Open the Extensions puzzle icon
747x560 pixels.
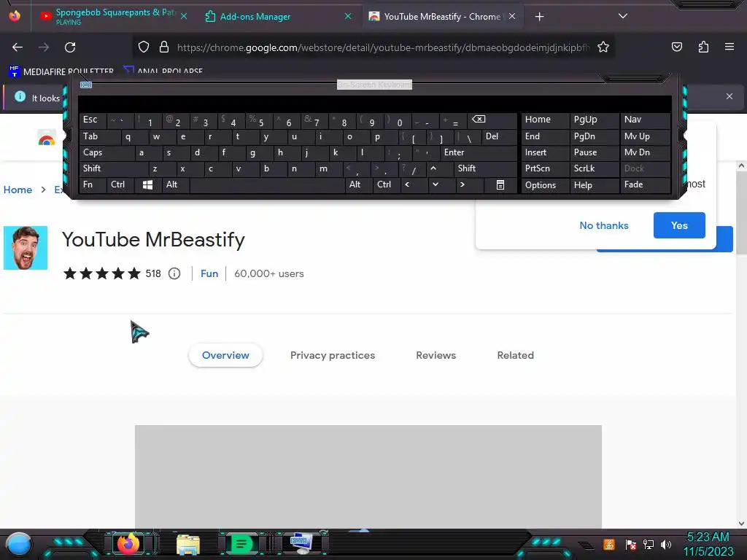click(x=704, y=47)
